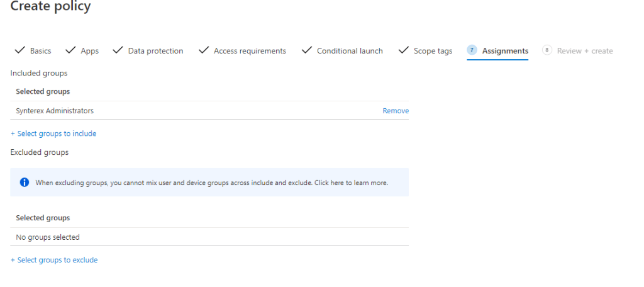
Task: Select the Synterex Administrators group row
Action: pos(55,111)
